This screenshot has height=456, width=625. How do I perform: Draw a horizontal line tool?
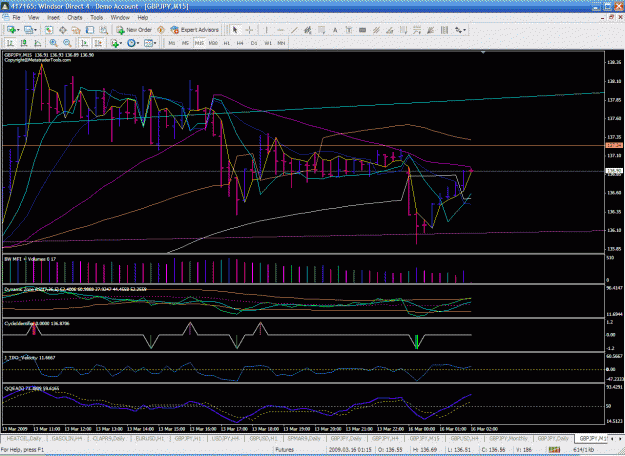(280, 30)
